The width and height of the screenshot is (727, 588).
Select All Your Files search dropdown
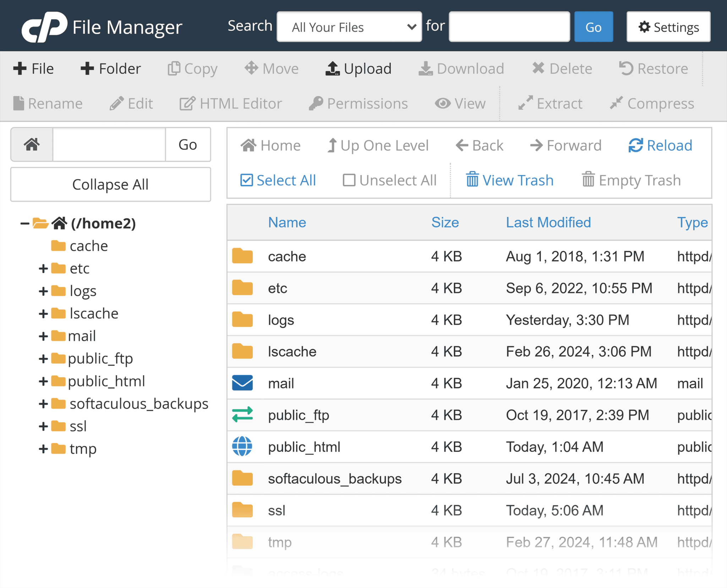click(351, 26)
